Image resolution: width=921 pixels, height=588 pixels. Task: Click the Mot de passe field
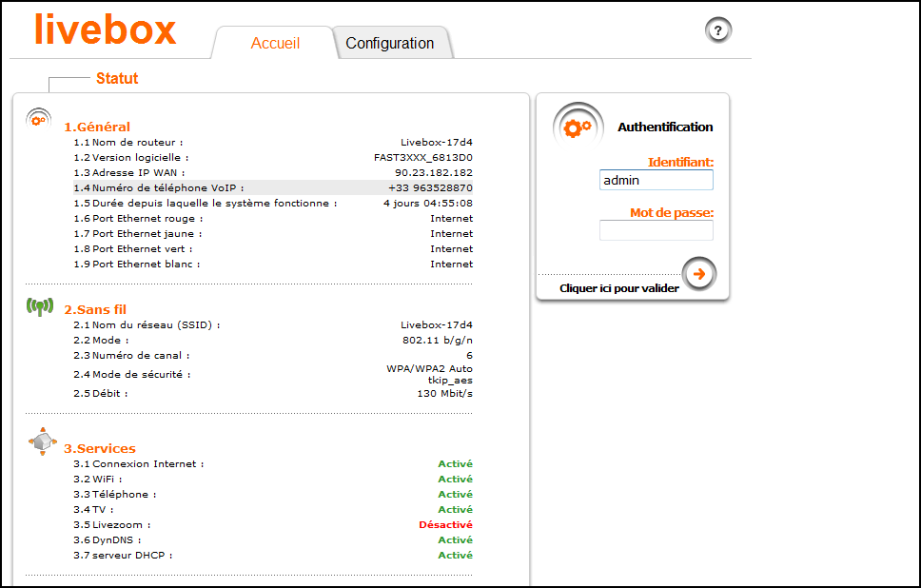(656, 230)
